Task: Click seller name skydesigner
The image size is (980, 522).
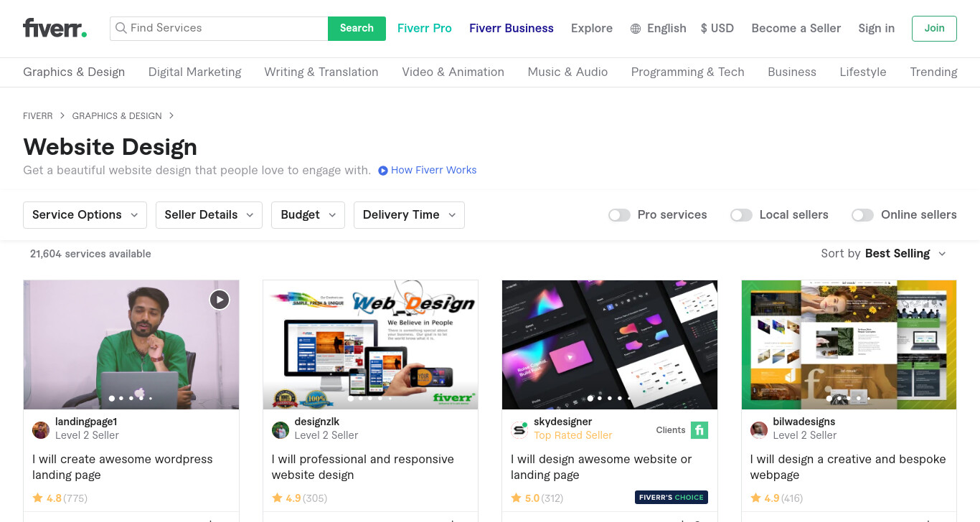Action: click(x=562, y=422)
